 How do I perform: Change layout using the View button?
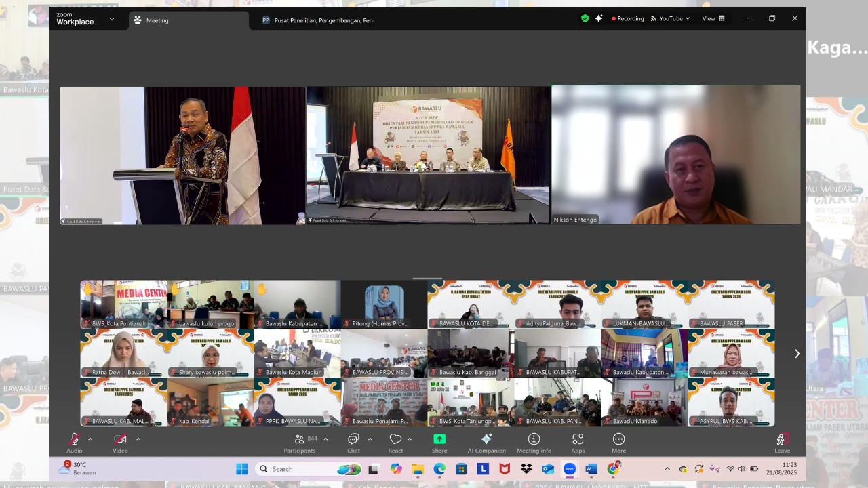pyautogui.click(x=713, y=19)
